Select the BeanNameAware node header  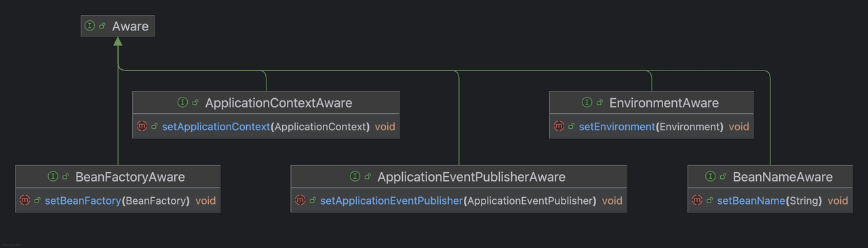point(770,176)
